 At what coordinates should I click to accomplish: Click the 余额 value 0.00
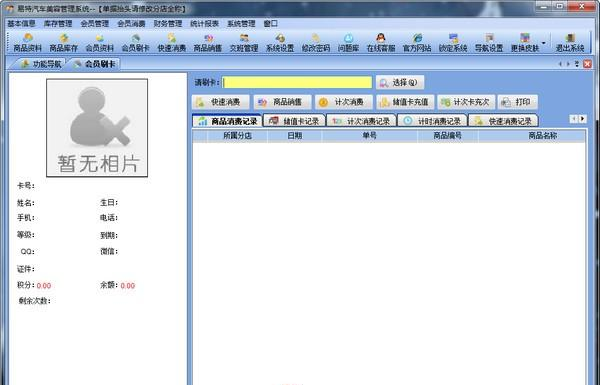[128, 285]
